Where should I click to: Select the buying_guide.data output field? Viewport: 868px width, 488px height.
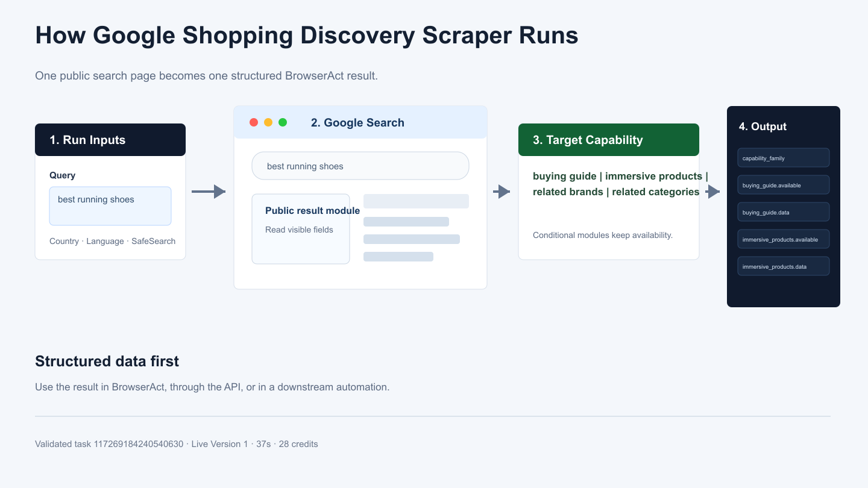784,212
